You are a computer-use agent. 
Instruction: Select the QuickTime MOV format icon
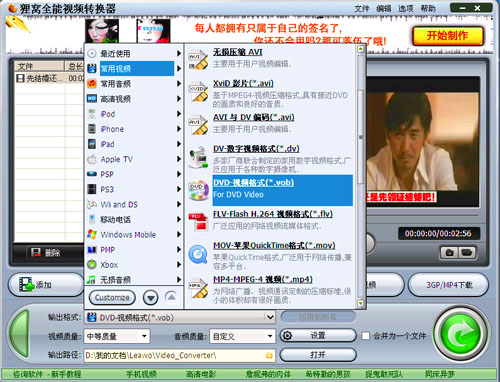(x=198, y=255)
